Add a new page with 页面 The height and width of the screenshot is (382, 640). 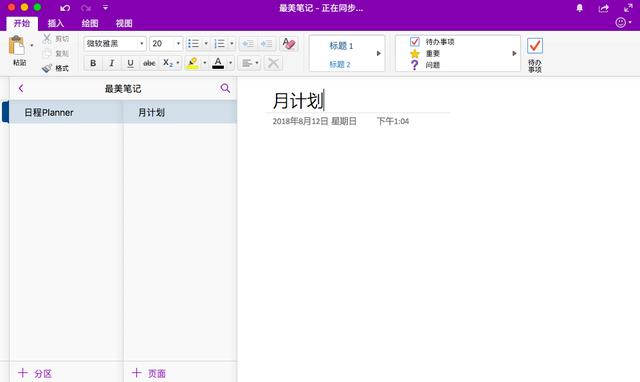149,373
